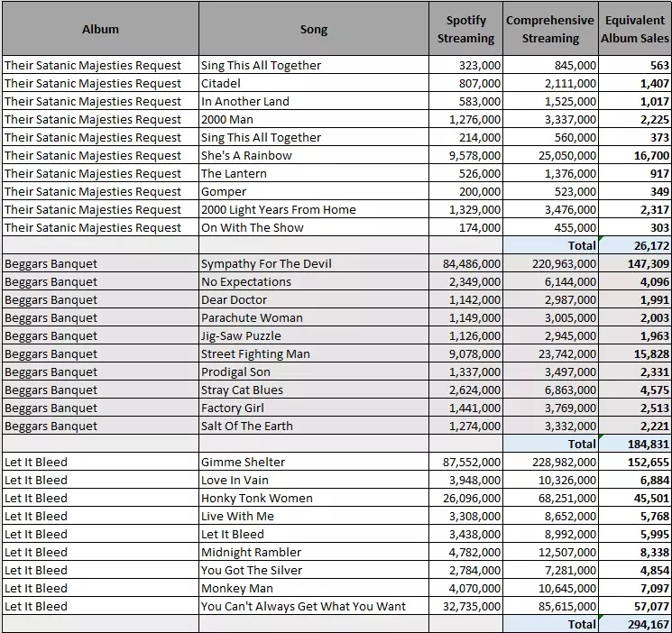Click the Monkey Man cell
Viewport: 672px width, 633px height.
click(314, 588)
